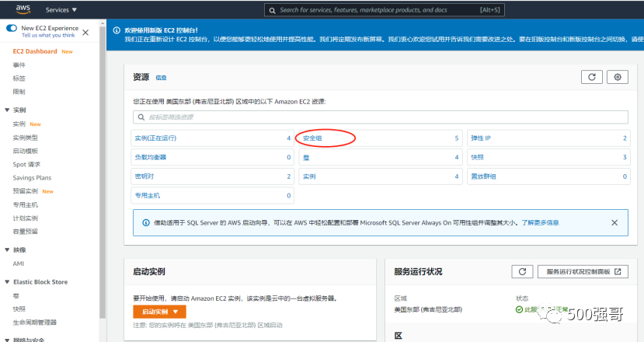Click the info icon in welcome banner
644x342 pixels.
[117, 30]
